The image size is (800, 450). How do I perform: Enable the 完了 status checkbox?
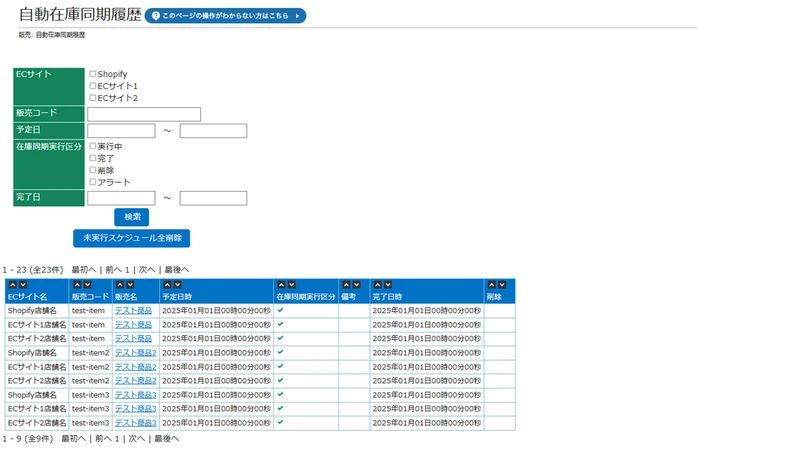(x=93, y=158)
